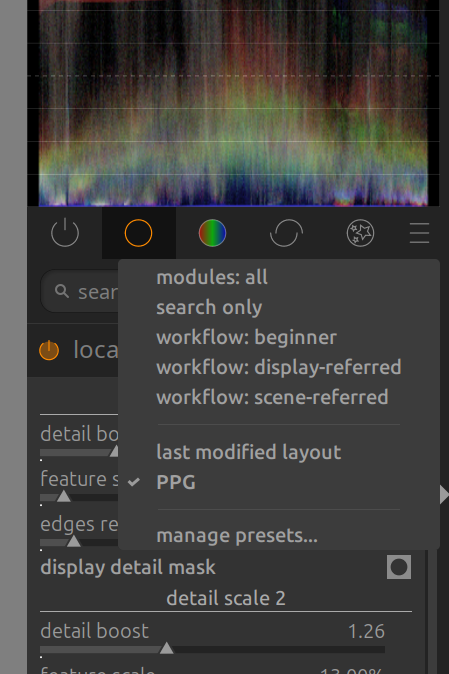Open the effects module group stars tab

tap(360, 233)
